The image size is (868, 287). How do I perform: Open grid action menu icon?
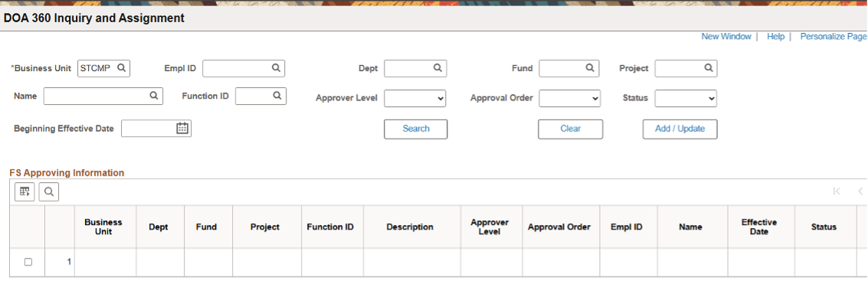25,191
